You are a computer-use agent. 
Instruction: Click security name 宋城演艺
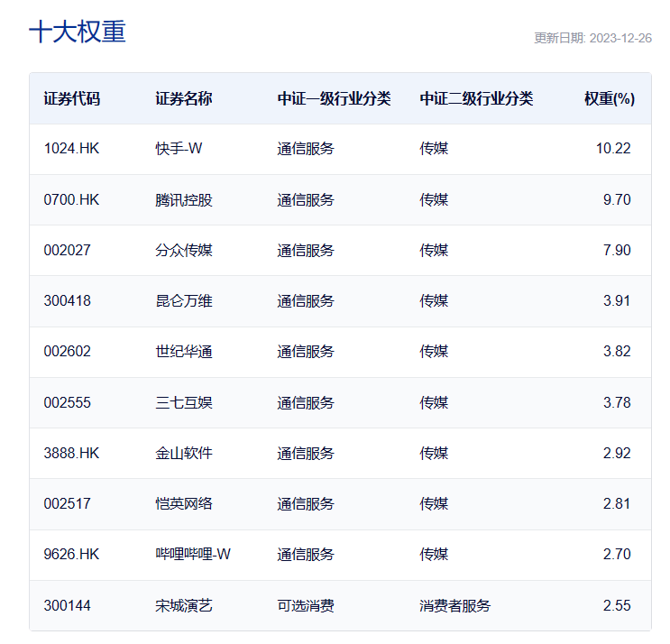click(x=184, y=605)
